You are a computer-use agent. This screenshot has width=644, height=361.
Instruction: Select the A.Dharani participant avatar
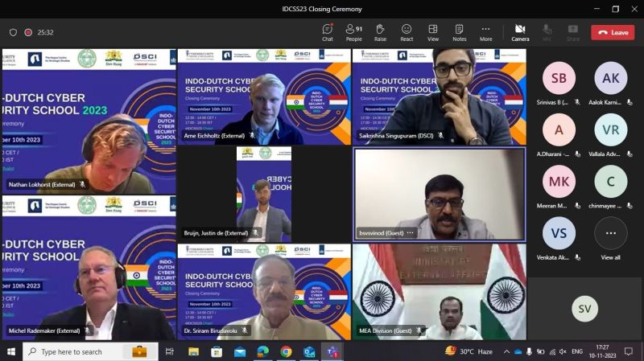pos(559,129)
